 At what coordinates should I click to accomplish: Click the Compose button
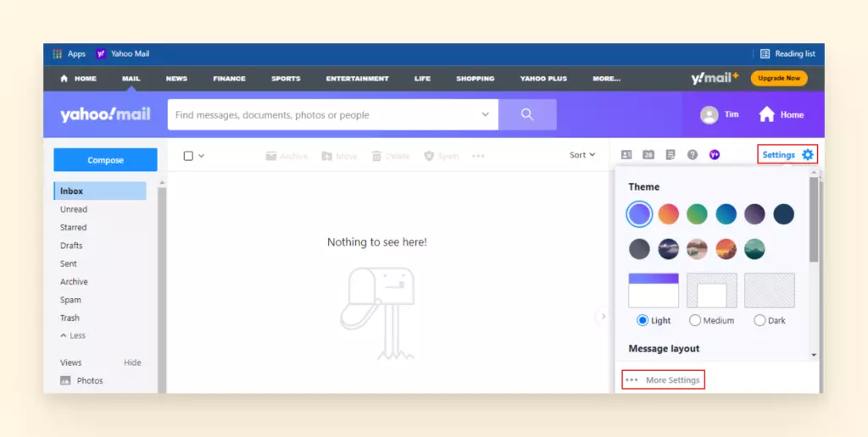105,160
